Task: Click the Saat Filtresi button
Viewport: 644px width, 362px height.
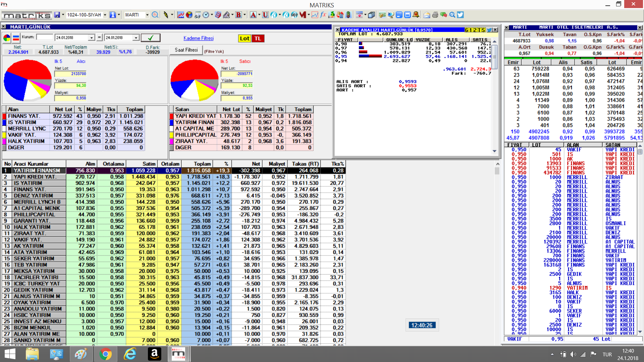Action: tap(186, 50)
